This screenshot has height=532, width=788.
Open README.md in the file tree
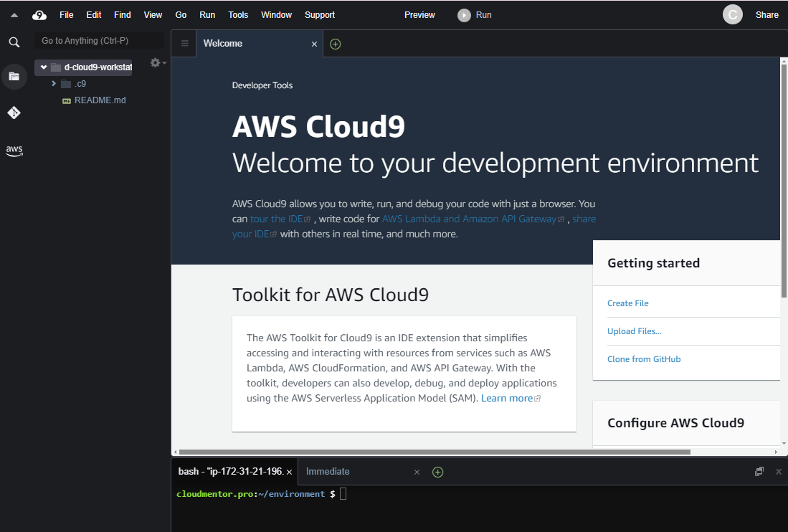100,100
